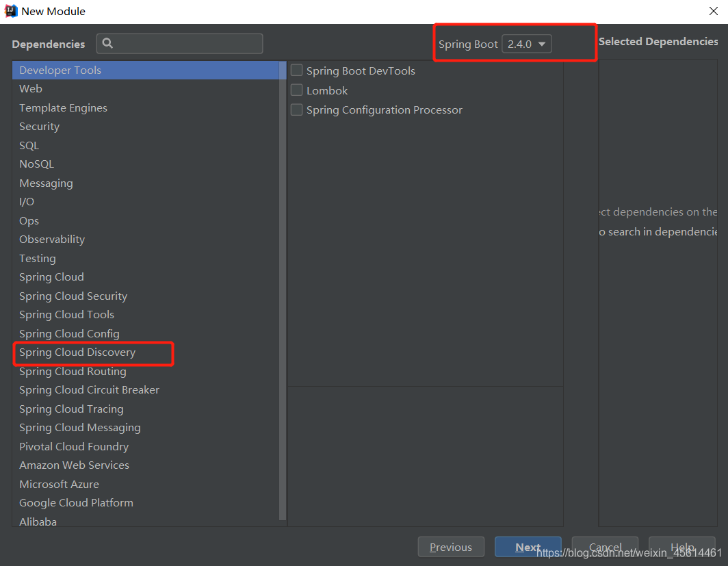
Task: Check the Lombok dependency
Action: point(297,90)
